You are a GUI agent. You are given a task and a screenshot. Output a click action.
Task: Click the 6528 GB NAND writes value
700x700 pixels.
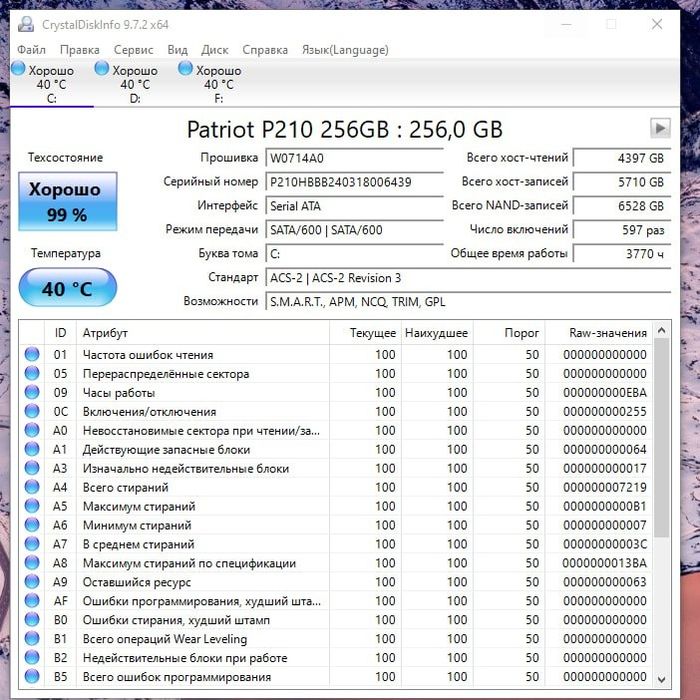pos(622,206)
